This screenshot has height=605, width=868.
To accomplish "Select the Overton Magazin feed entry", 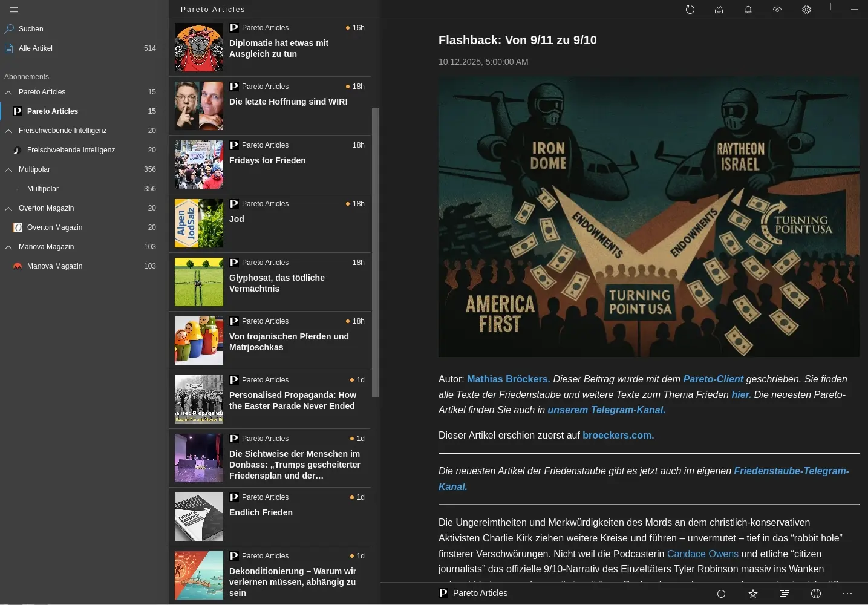I will point(54,227).
